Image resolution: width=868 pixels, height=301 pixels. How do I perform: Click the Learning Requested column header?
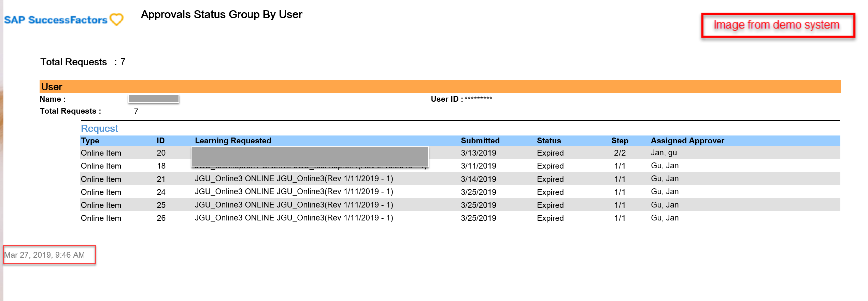click(x=233, y=141)
